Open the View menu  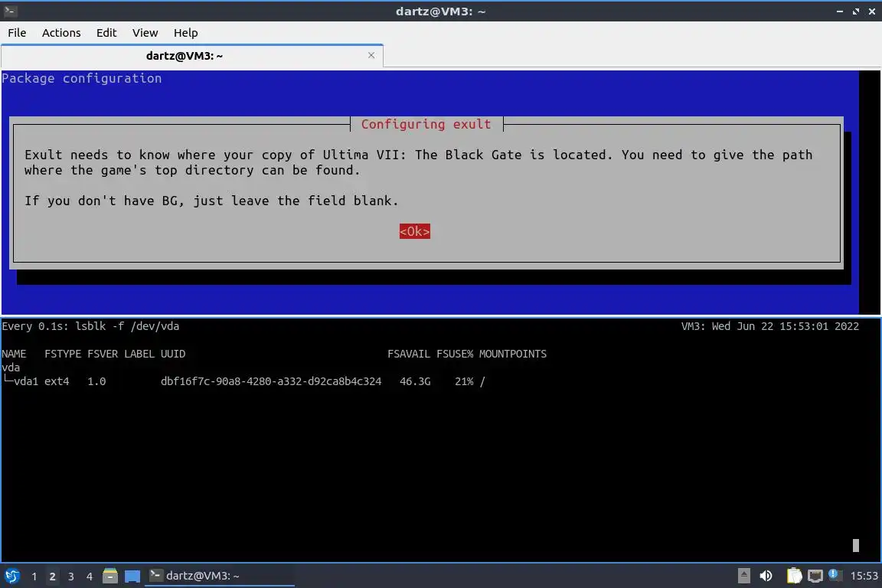pyautogui.click(x=145, y=33)
